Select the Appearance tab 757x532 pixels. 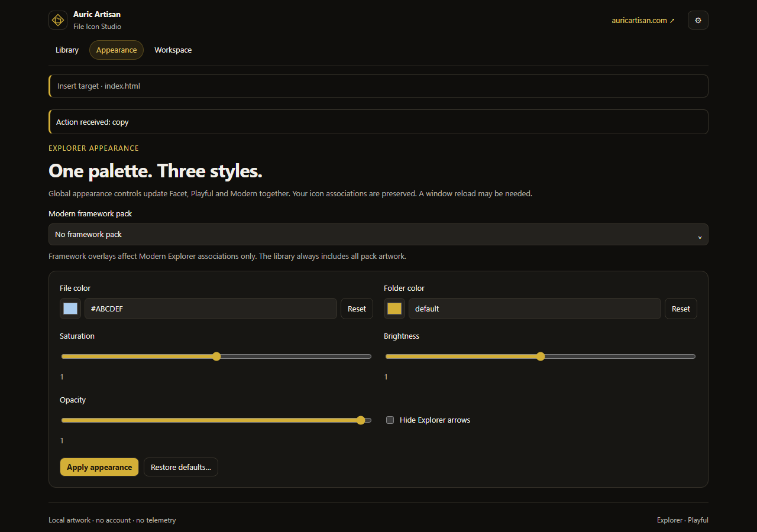point(117,50)
